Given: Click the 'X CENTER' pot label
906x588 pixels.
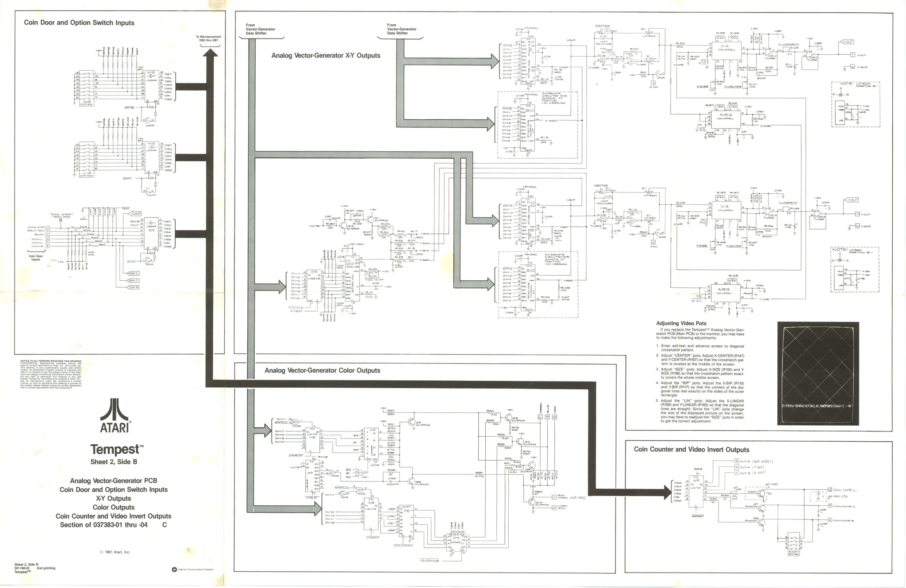Looking at the screenshot, I should pos(733,87).
